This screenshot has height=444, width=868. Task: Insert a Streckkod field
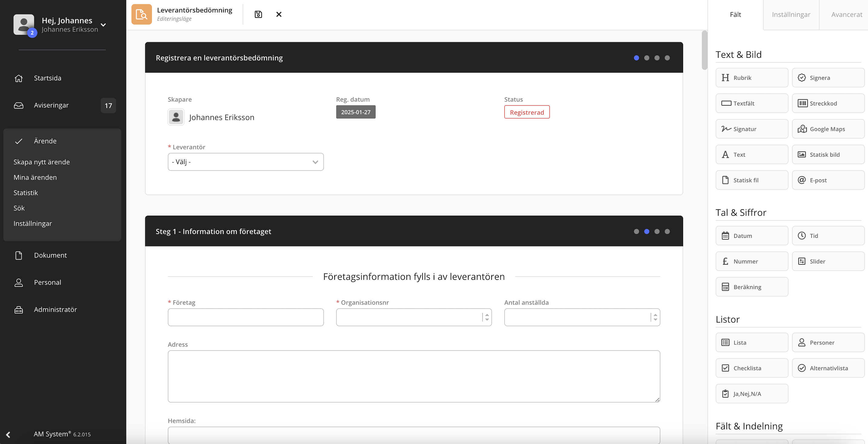[x=828, y=103]
